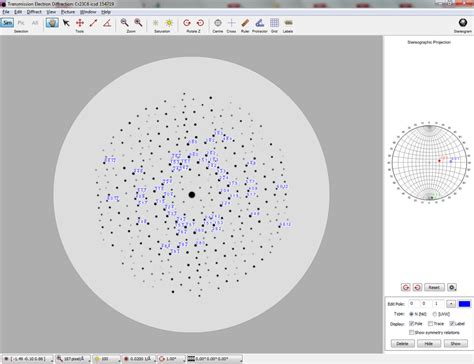
Task: Click the first Rotate Z arrow icon
Action: point(187,23)
